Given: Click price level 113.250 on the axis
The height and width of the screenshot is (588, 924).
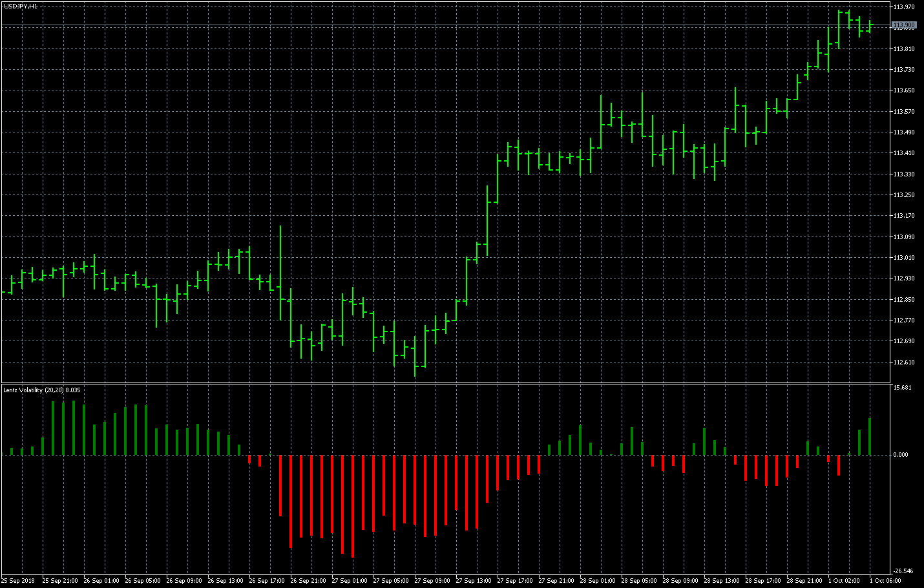Looking at the screenshot, I should pyautogui.click(x=904, y=195).
